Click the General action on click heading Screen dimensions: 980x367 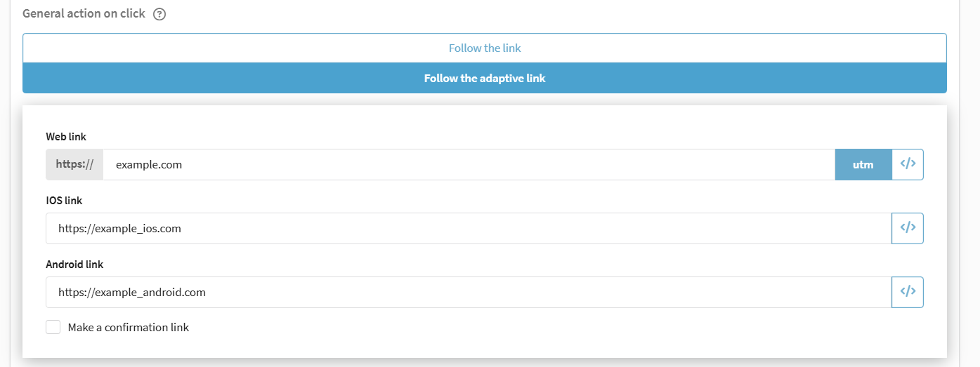tap(84, 13)
